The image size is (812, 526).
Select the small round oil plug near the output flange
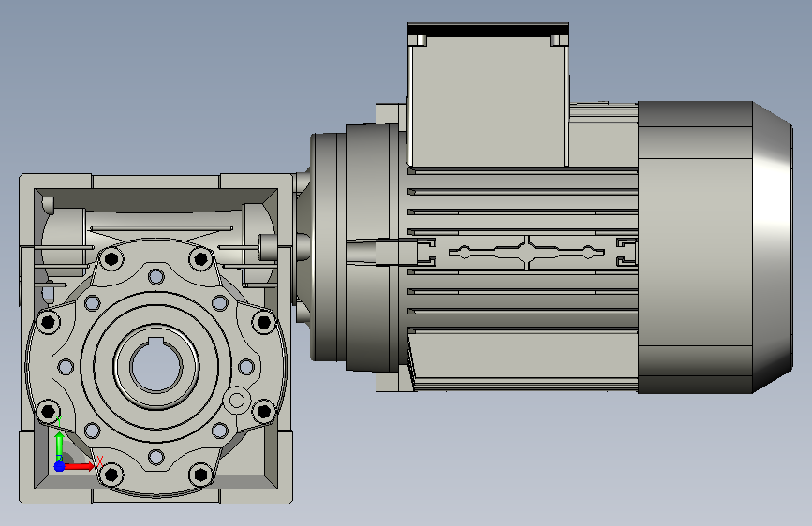tap(237, 400)
